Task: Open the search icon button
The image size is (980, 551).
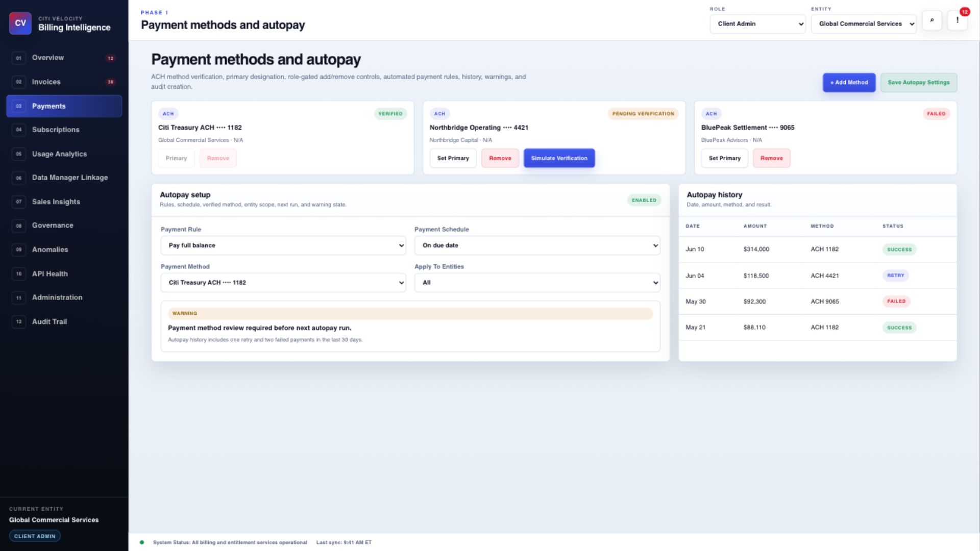Action: point(932,20)
